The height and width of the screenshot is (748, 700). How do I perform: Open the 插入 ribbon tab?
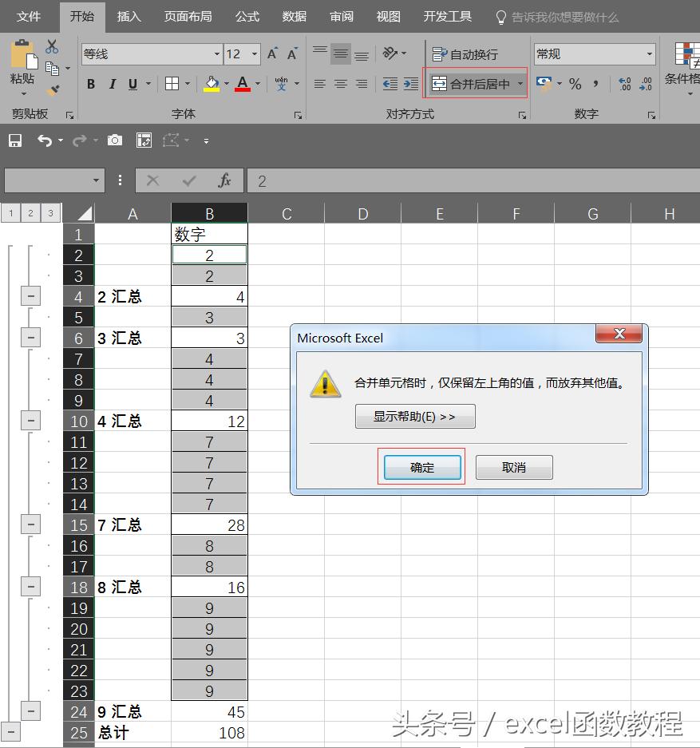(x=129, y=17)
